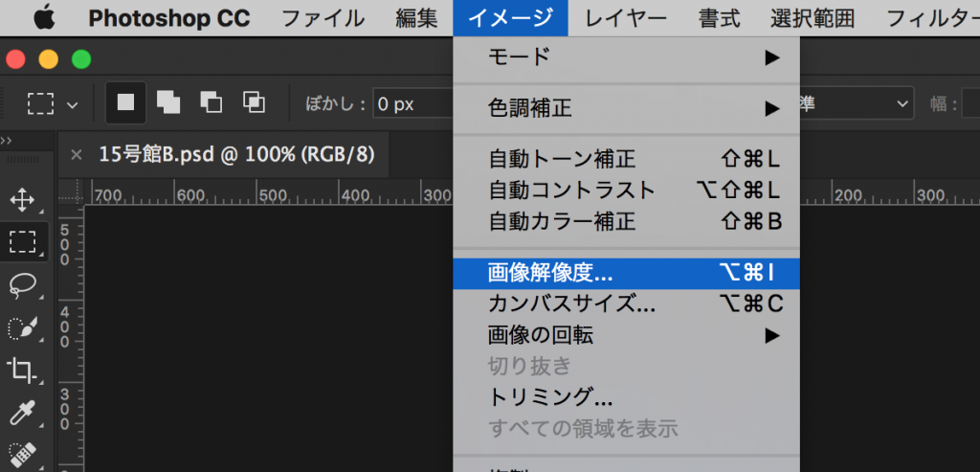This screenshot has height=472, width=980.
Task: Choose Intersect with Selection mode icon
Action: click(253, 102)
